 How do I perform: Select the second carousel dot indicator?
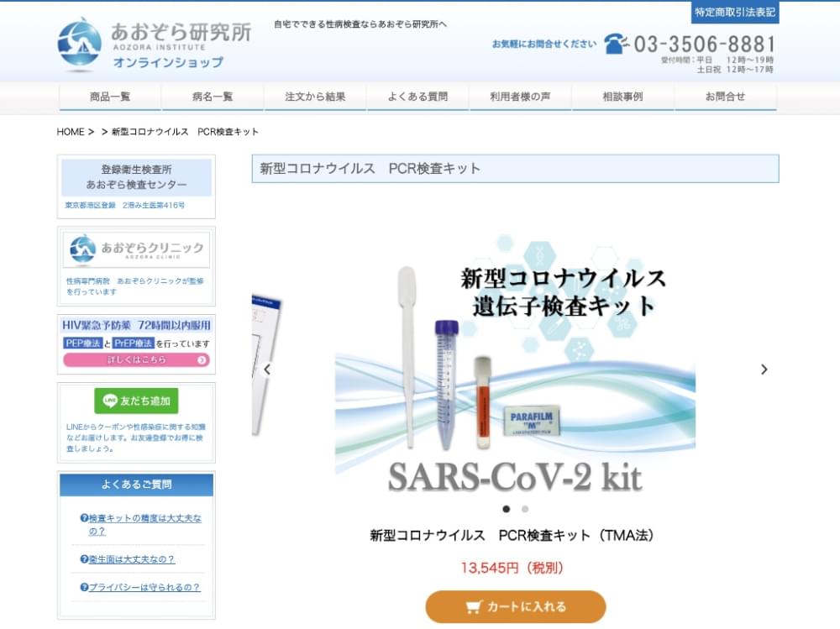tap(525, 509)
